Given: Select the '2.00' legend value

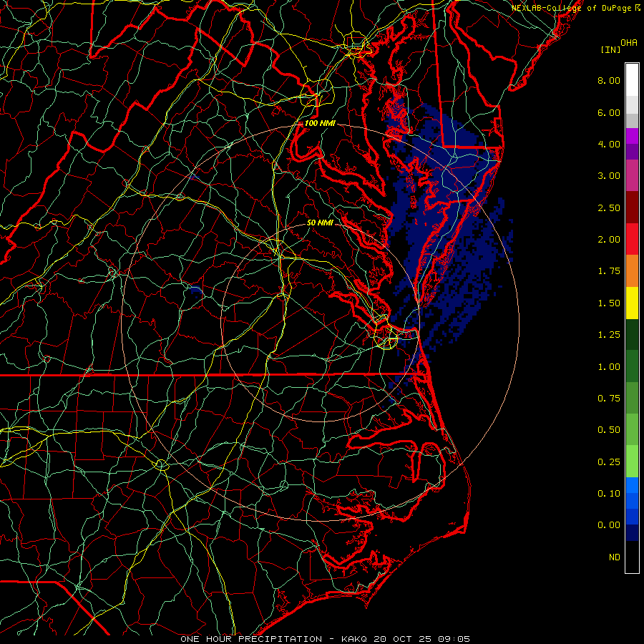Looking at the screenshot, I should 609,240.
